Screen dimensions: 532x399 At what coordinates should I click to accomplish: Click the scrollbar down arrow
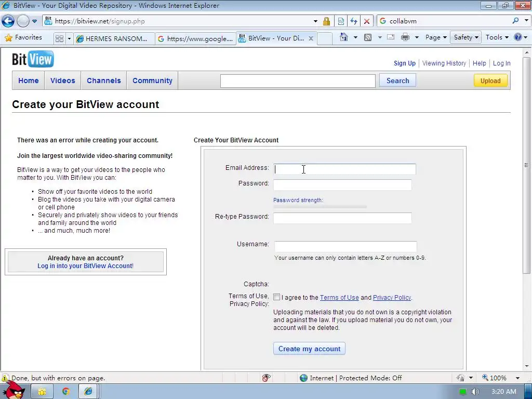coord(527,366)
